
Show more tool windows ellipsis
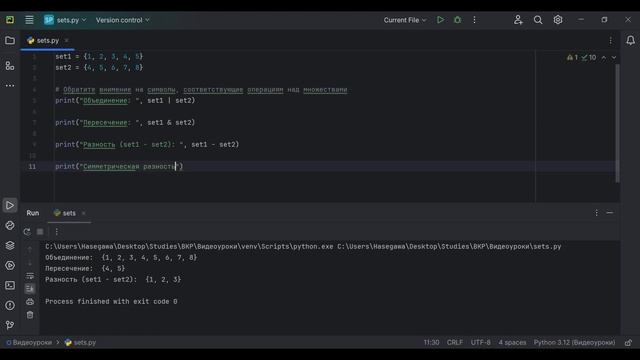pyautogui.click(x=10, y=86)
